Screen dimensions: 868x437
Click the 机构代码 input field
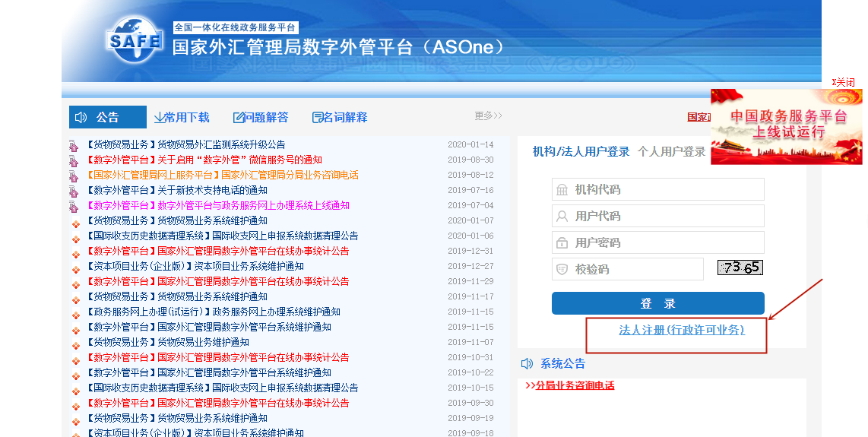coord(657,189)
